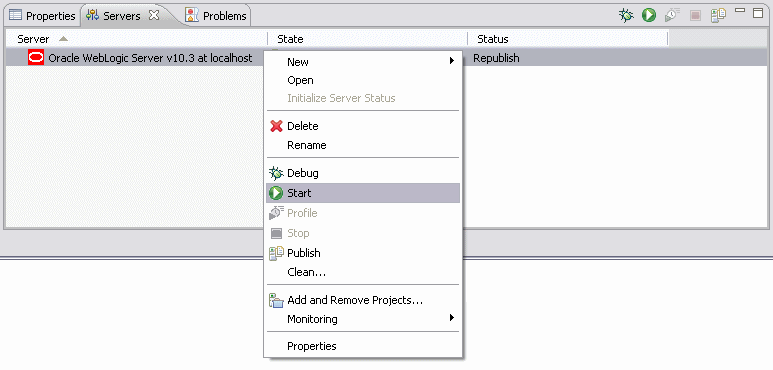Click Start in the context menu
773x370 pixels.
[363, 193]
